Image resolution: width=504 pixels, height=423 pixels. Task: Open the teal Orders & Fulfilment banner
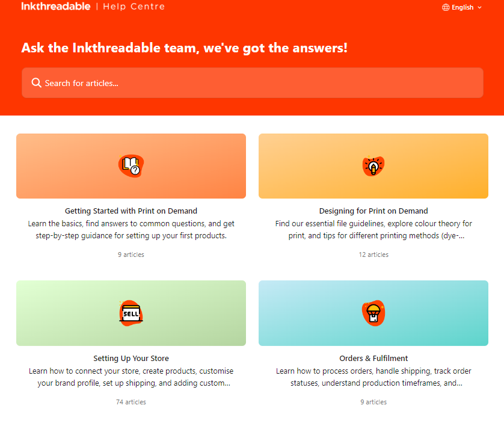pos(373,313)
